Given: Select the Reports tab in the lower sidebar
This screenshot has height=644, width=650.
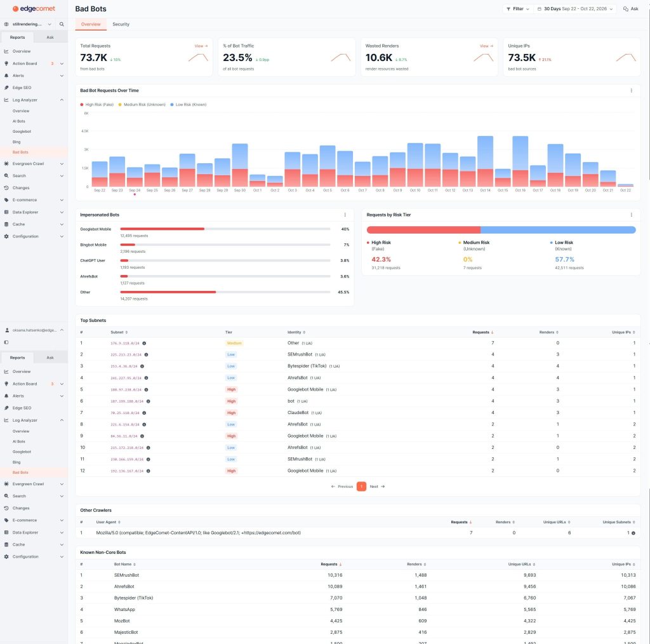Looking at the screenshot, I should (x=17, y=358).
